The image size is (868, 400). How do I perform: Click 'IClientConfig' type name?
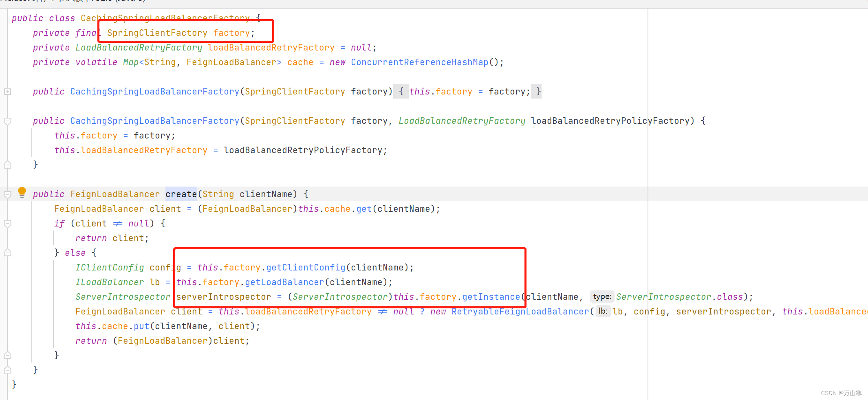tap(110, 268)
